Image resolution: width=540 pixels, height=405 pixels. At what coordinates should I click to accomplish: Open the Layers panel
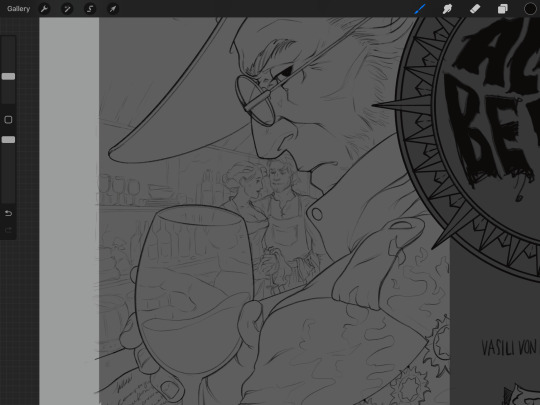click(x=502, y=9)
